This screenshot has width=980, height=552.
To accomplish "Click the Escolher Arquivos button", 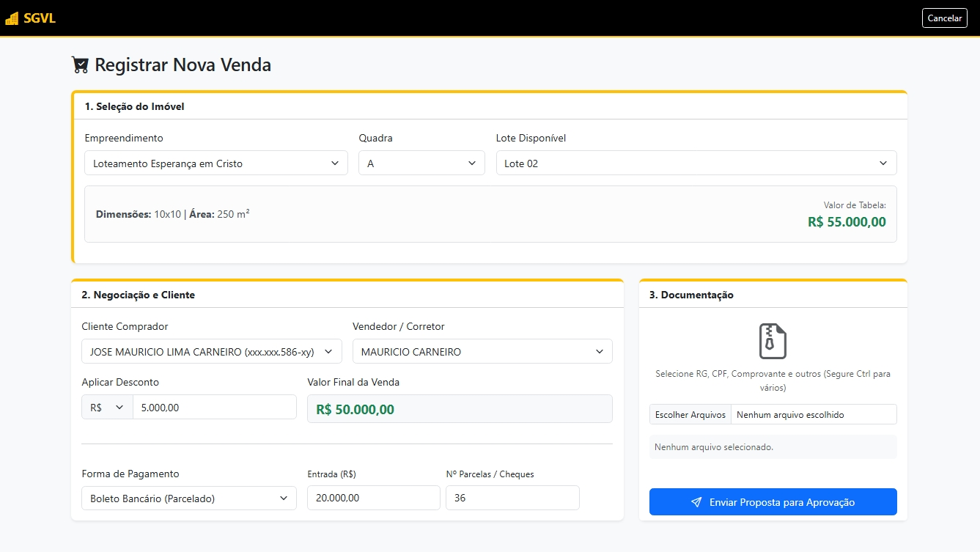I will click(690, 415).
